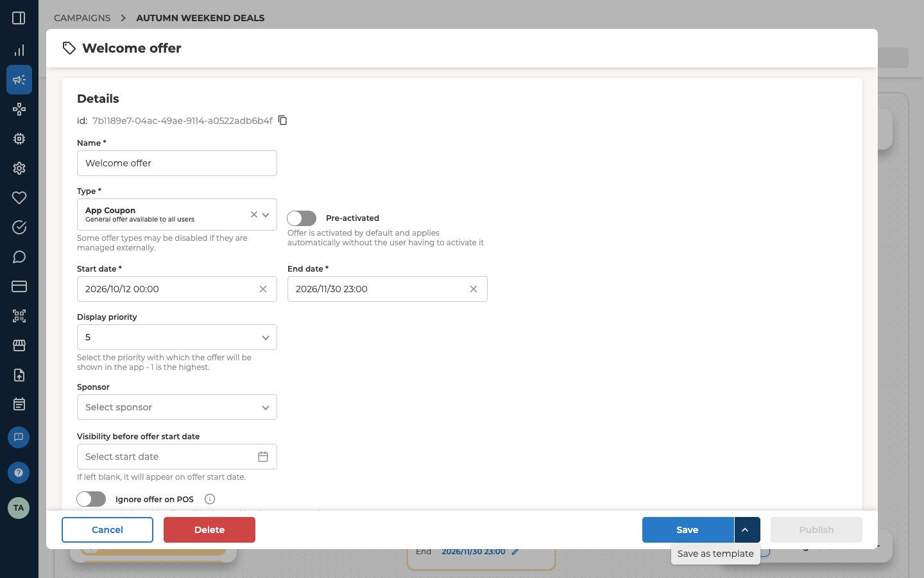This screenshot has width=924, height=578.
Task: Open the Select sponsor dropdown
Action: coord(177,407)
